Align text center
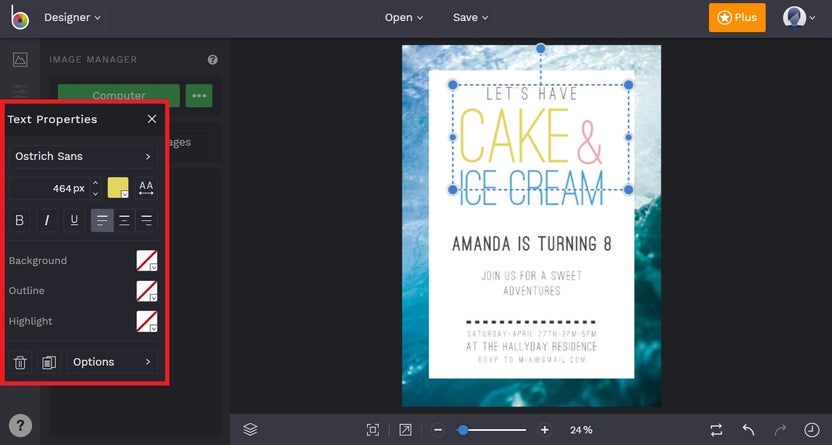 [x=124, y=220]
